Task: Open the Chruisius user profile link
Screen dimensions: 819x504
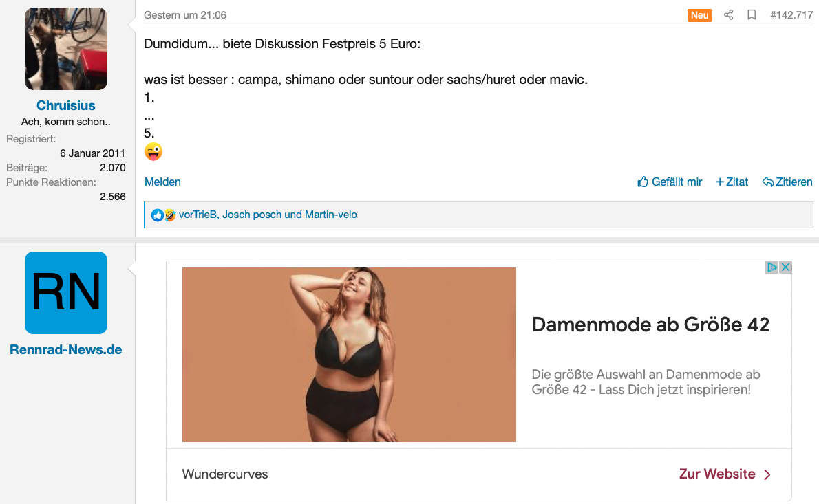Action: coord(66,105)
